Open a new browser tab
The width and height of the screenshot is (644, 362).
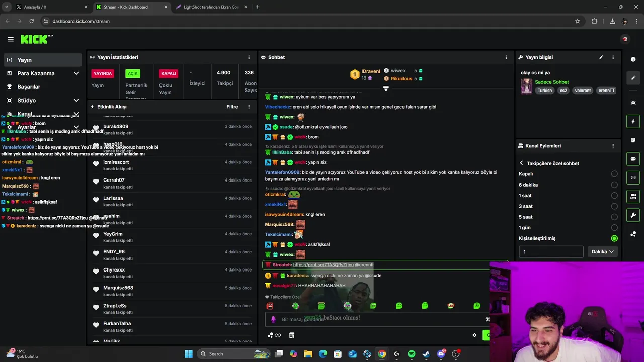pyautogui.click(x=258, y=7)
